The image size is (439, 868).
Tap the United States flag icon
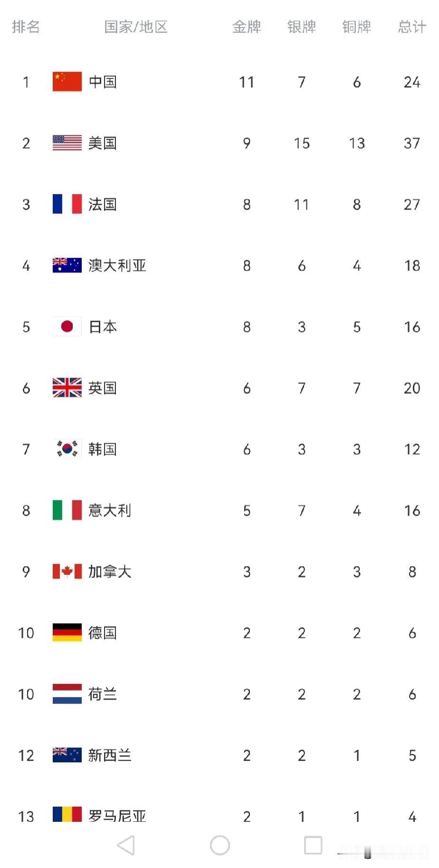[67, 143]
